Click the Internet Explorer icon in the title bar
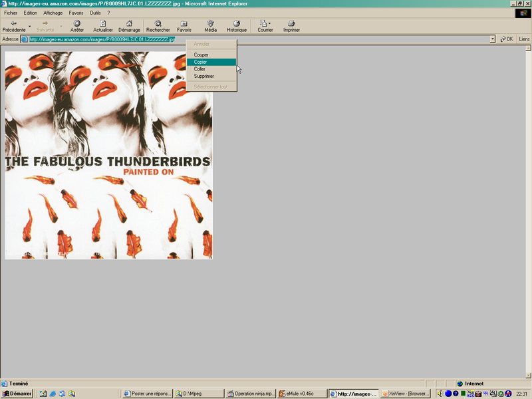 click(4, 3)
